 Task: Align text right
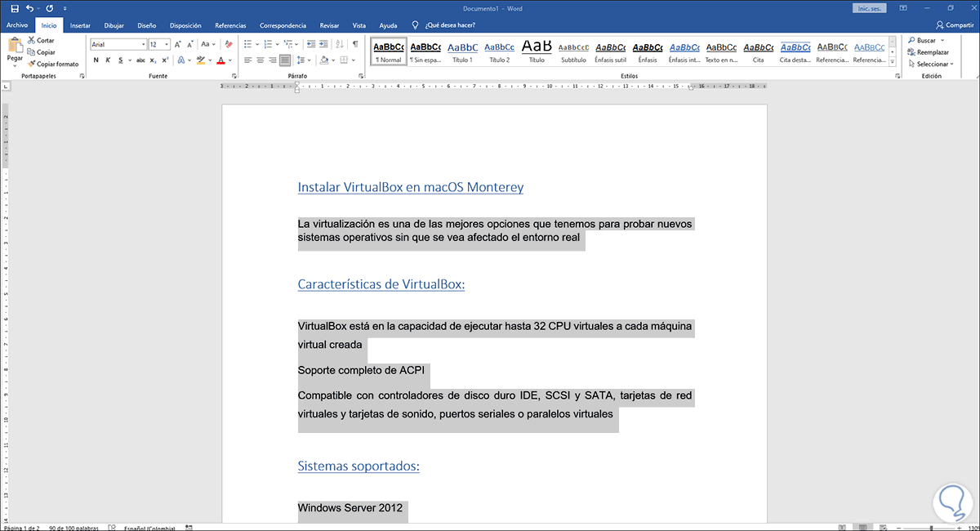click(x=273, y=60)
